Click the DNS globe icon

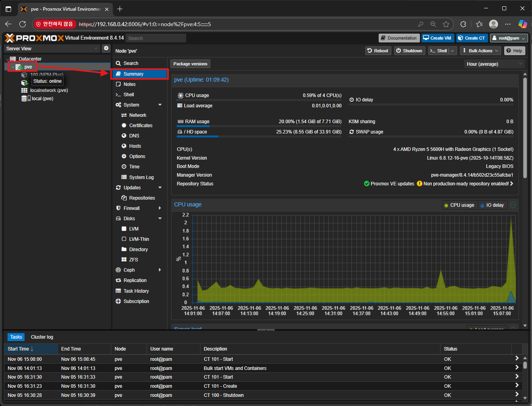pyautogui.click(x=124, y=136)
